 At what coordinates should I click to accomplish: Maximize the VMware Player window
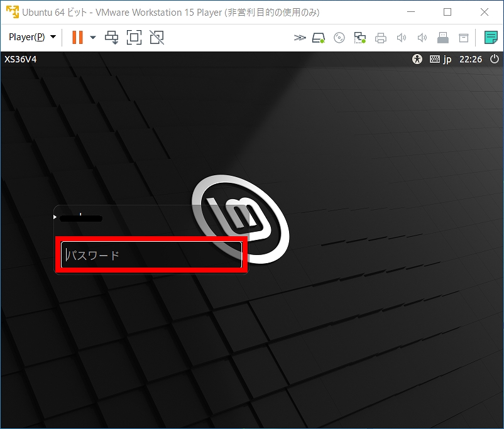click(x=447, y=12)
